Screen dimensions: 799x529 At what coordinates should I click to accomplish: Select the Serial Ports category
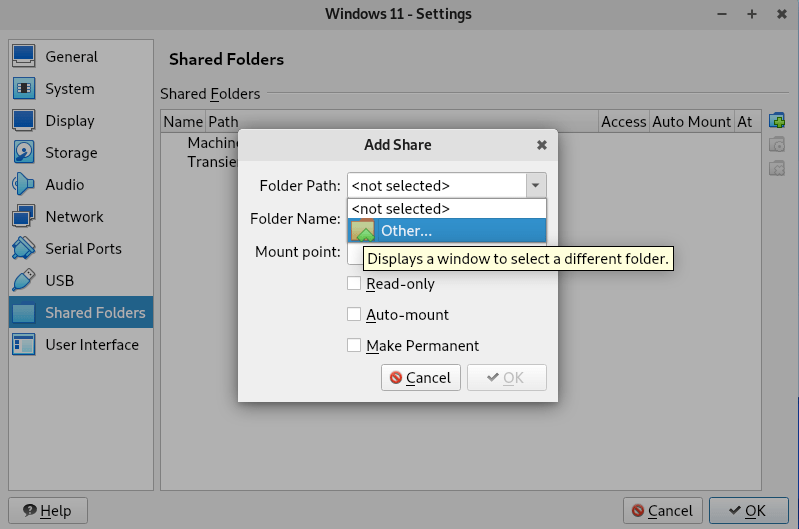pyautogui.click(x=81, y=249)
